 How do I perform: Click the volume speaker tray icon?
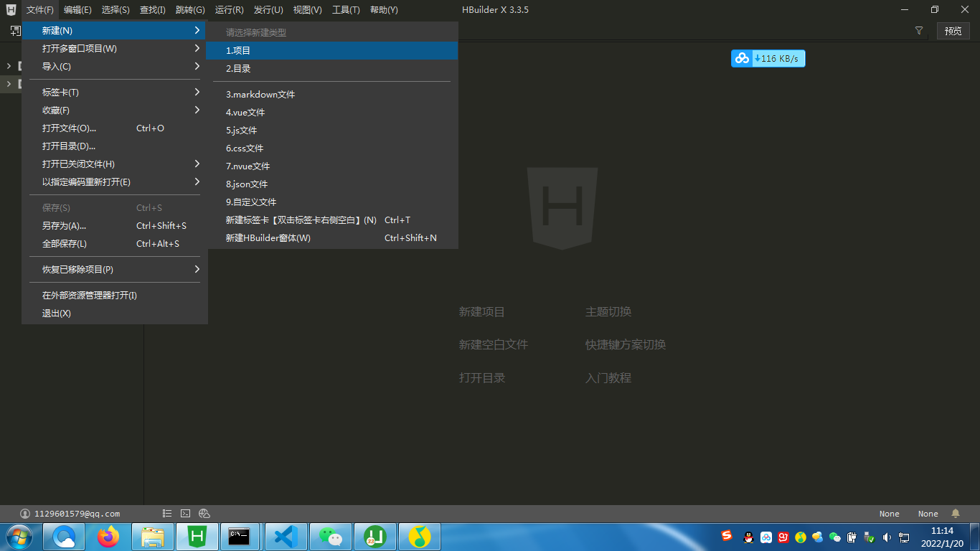pos(887,537)
